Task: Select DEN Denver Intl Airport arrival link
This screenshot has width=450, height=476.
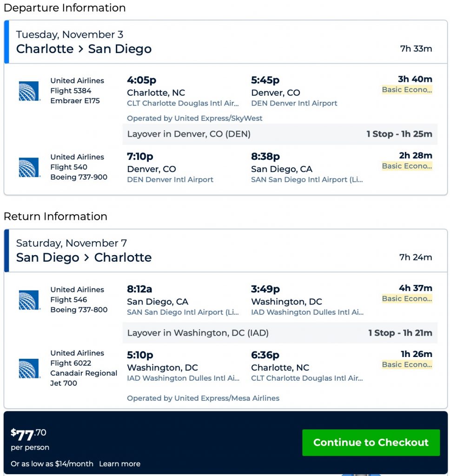Action: click(x=294, y=103)
